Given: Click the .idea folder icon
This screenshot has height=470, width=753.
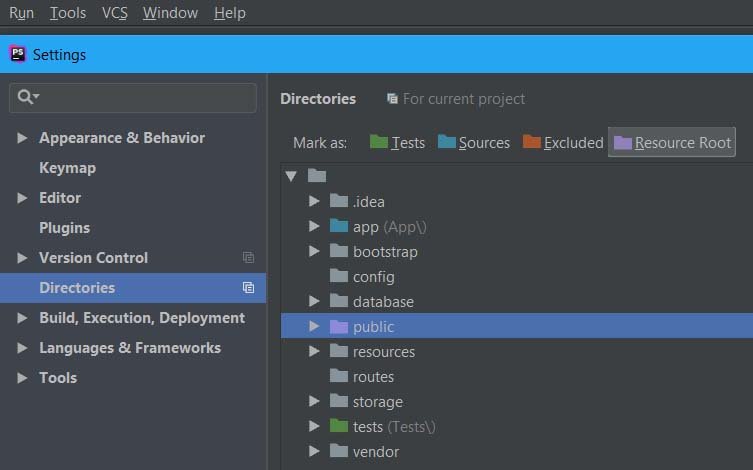Looking at the screenshot, I should tap(338, 201).
